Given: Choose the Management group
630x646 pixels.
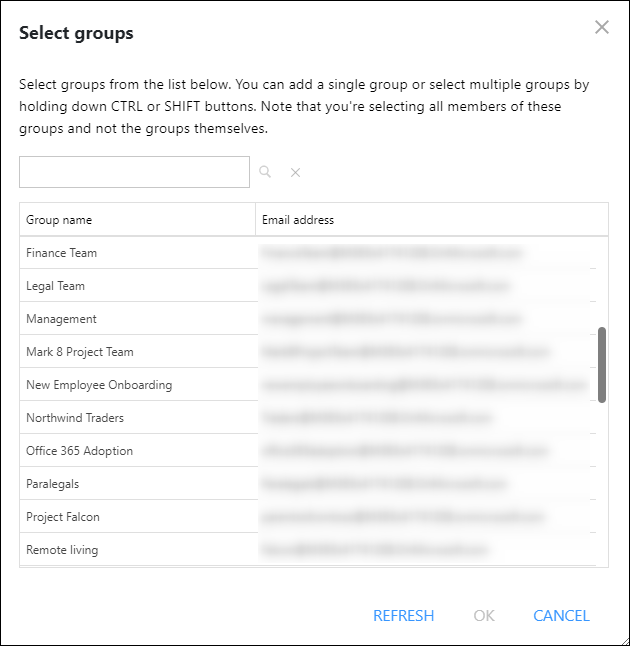Looking at the screenshot, I should pyautogui.click(x=307, y=318).
